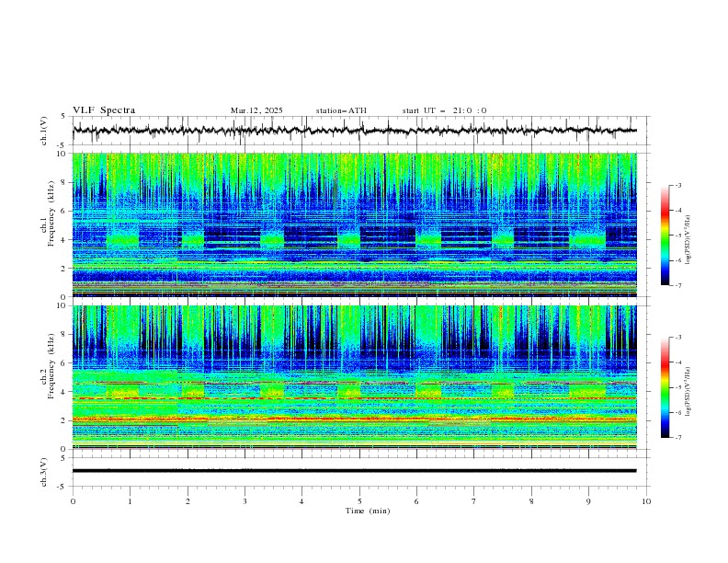The width and height of the screenshot is (728, 563).
Task: Click the "-3" value on the ch.1 color bar
Action: click(678, 185)
